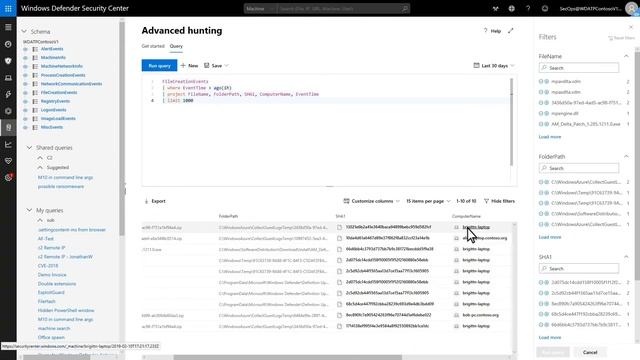Click the question mark help icon in header
This screenshot has width=640, height=360.
click(528, 8)
